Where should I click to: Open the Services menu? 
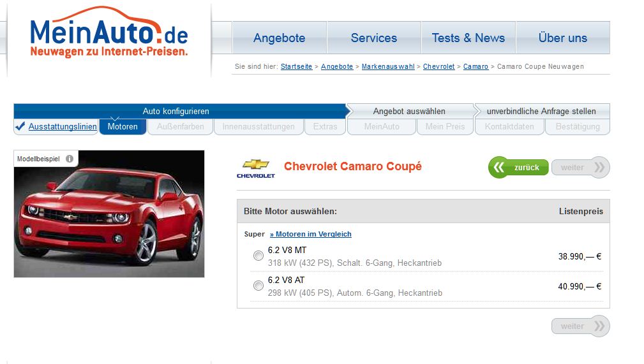(373, 38)
